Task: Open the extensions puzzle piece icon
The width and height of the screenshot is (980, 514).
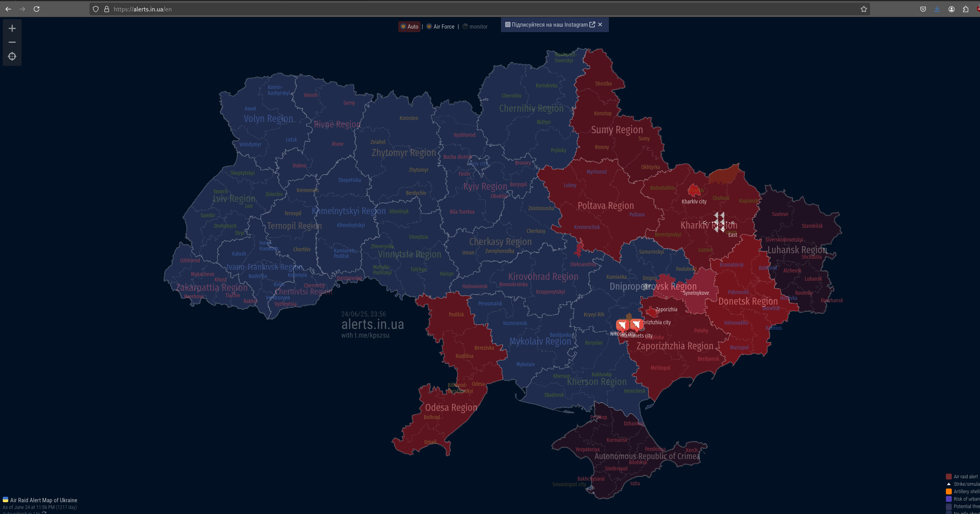Action: pos(965,9)
